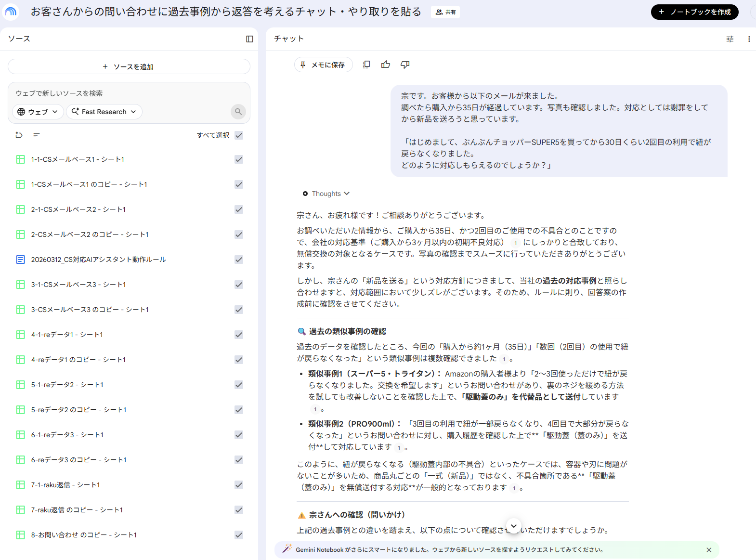Uncheck source 2-CSメールベース2 のコピー
The width and height of the screenshot is (756, 560).
(x=239, y=234)
